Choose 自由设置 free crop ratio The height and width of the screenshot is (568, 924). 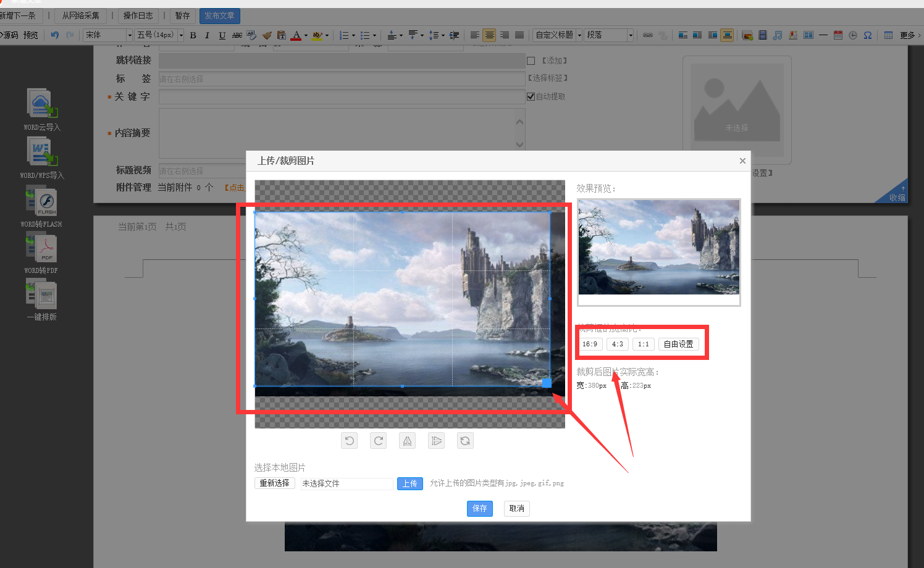coord(678,344)
